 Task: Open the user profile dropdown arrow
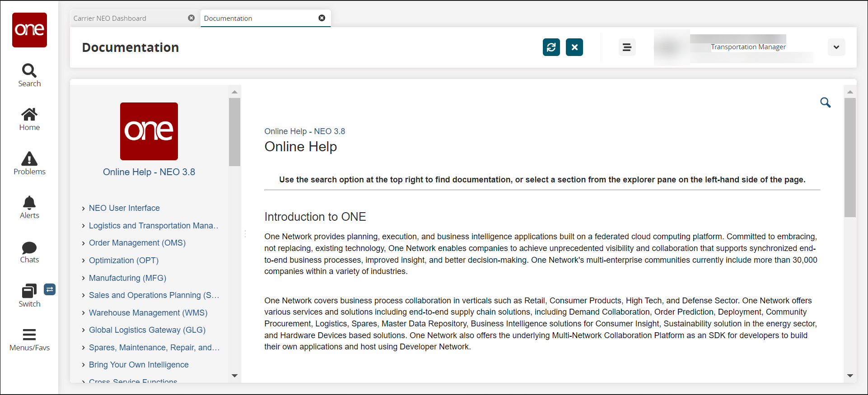click(836, 47)
